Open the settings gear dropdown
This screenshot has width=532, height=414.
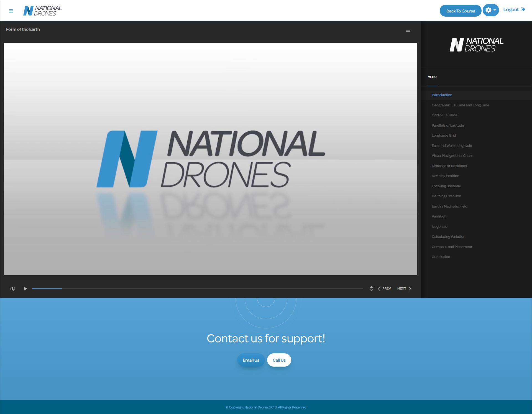coord(491,10)
